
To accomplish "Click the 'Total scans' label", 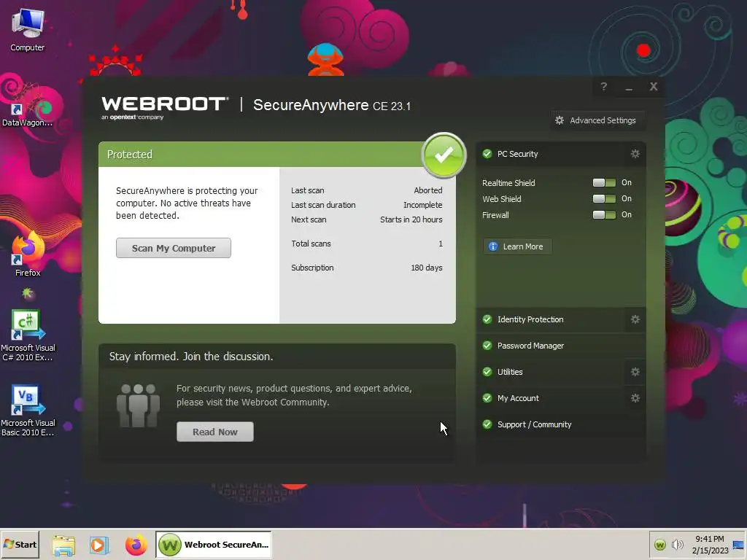I will click(x=311, y=244).
